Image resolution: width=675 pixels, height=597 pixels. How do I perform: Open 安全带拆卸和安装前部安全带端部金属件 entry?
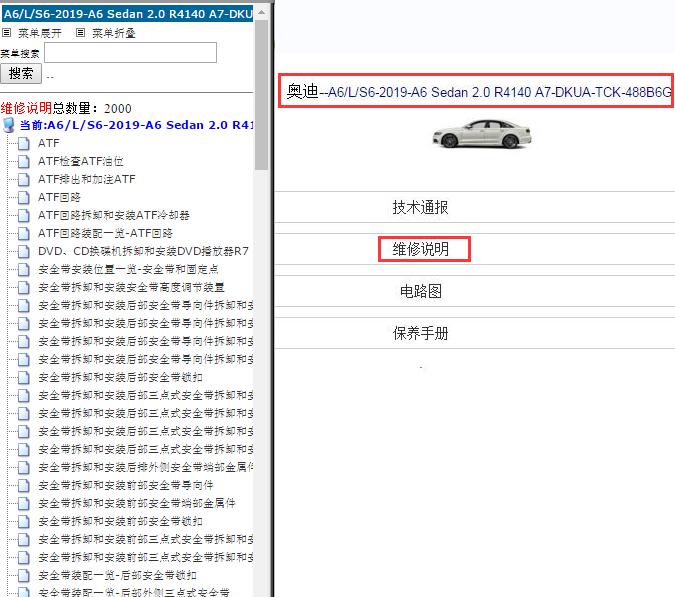click(137, 504)
